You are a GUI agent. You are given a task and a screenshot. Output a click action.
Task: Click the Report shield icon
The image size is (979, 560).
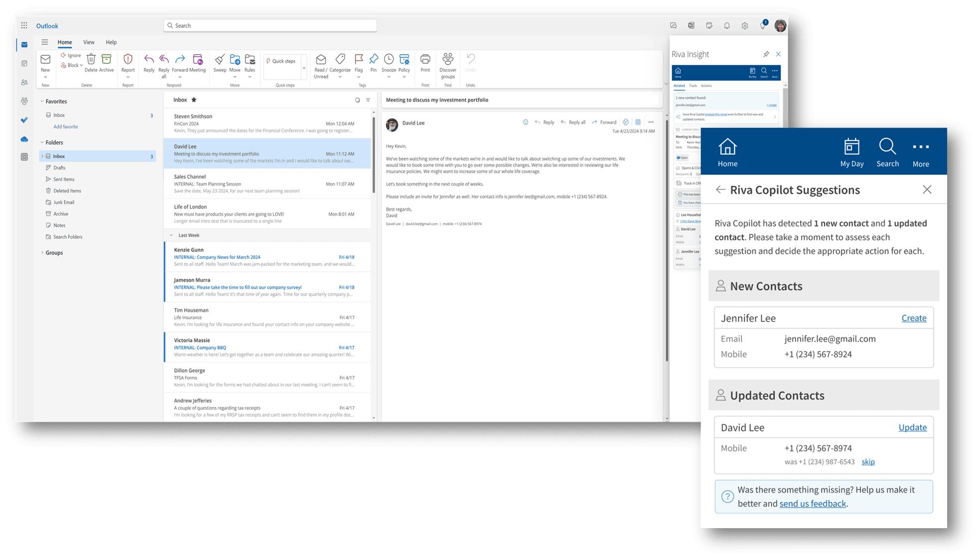[128, 59]
